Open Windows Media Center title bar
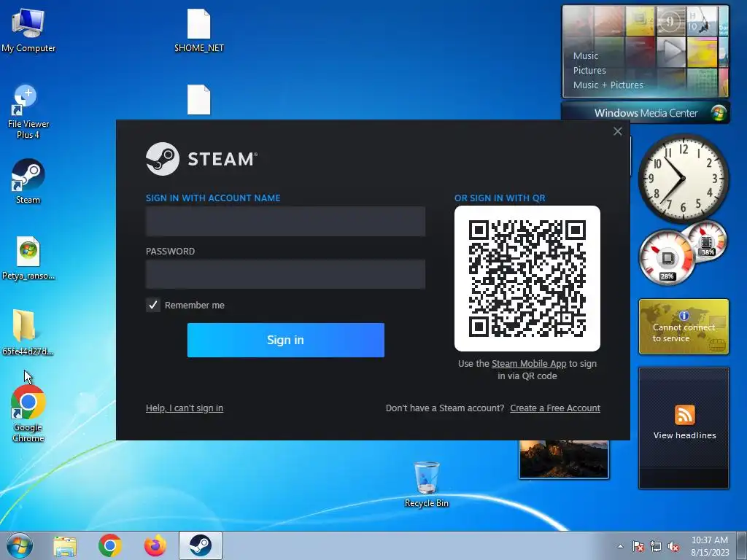The width and height of the screenshot is (747, 560). tap(646, 113)
